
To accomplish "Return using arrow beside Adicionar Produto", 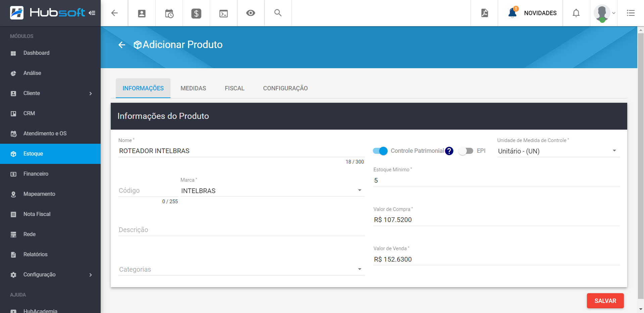I will 122,45.
